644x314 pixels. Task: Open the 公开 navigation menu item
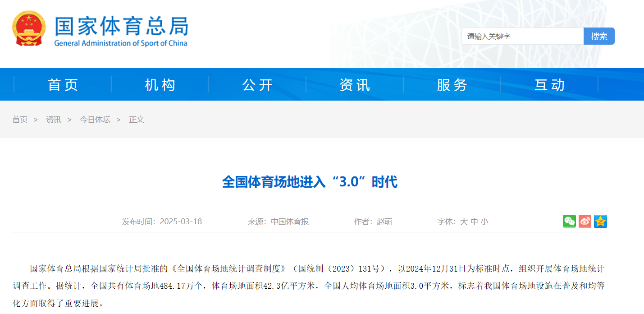coord(257,85)
